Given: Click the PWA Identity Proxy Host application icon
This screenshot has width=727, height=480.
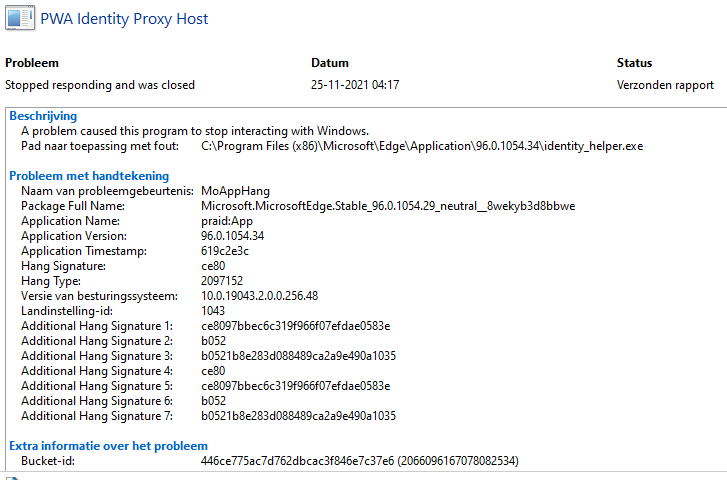Looking at the screenshot, I should (x=20, y=19).
